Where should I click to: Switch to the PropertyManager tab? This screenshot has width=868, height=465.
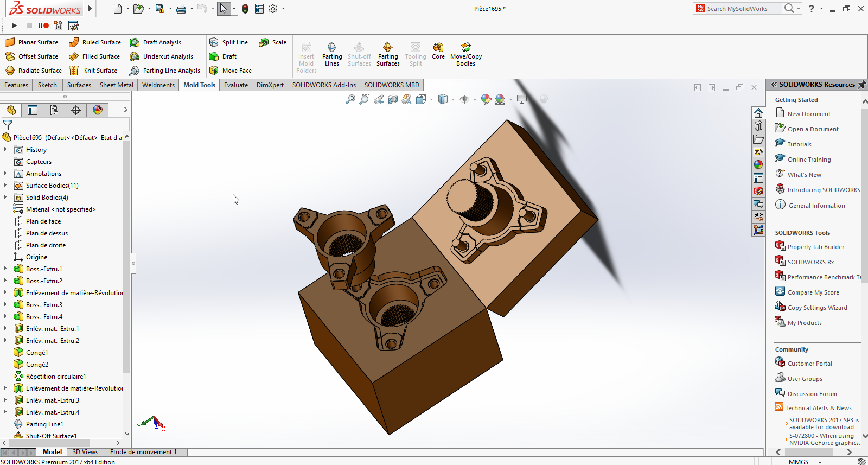point(33,110)
